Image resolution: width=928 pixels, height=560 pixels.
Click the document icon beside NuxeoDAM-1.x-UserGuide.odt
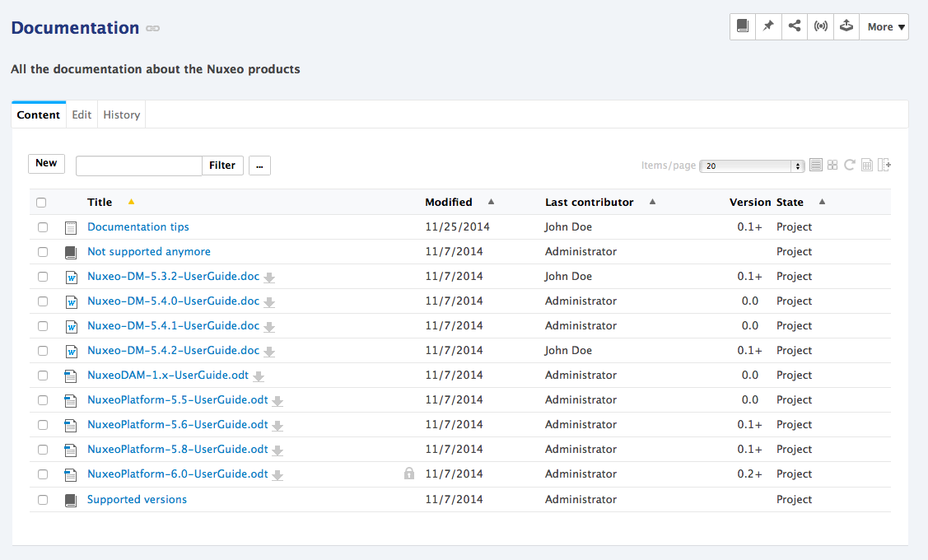[71, 376]
